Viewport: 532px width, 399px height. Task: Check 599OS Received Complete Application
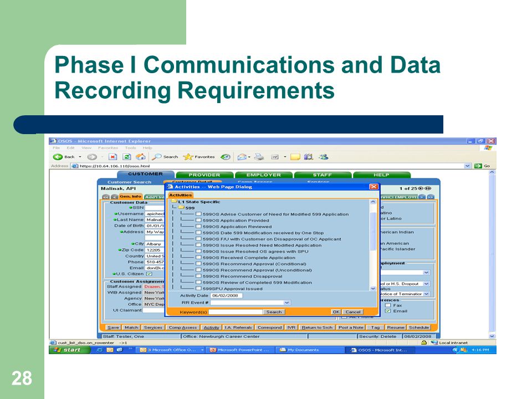coord(198,258)
